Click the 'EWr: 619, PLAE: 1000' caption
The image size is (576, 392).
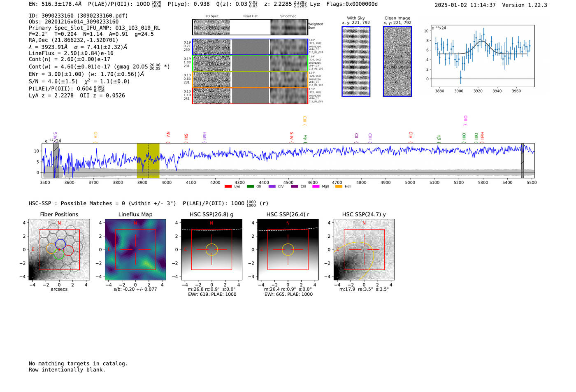pos(212,294)
